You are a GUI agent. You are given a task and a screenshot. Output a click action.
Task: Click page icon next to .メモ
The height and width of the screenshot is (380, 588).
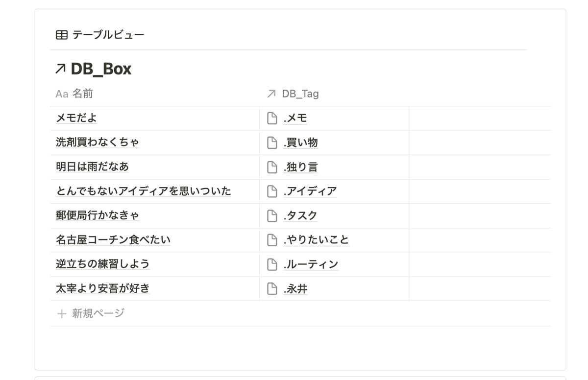(x=272, y=118)
